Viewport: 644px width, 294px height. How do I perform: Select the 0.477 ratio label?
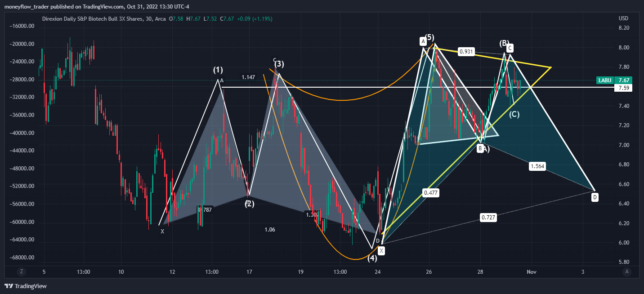click(x=430, y=193)
